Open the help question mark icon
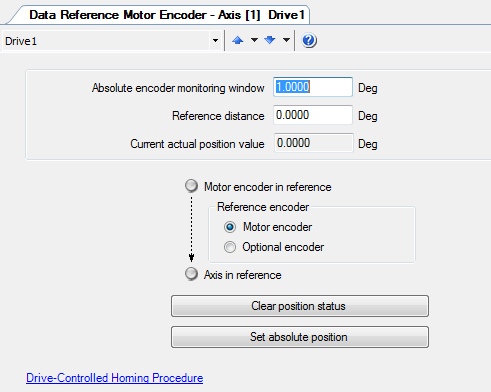The image size is (491, 392). pos(309,41)
